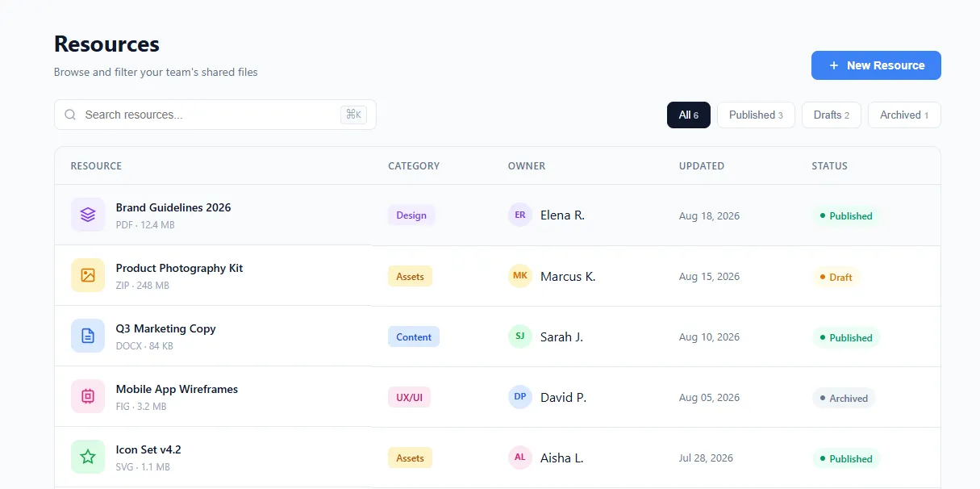Open the Product Photography Kit title

pyautogui.click(x=179, y=268)
